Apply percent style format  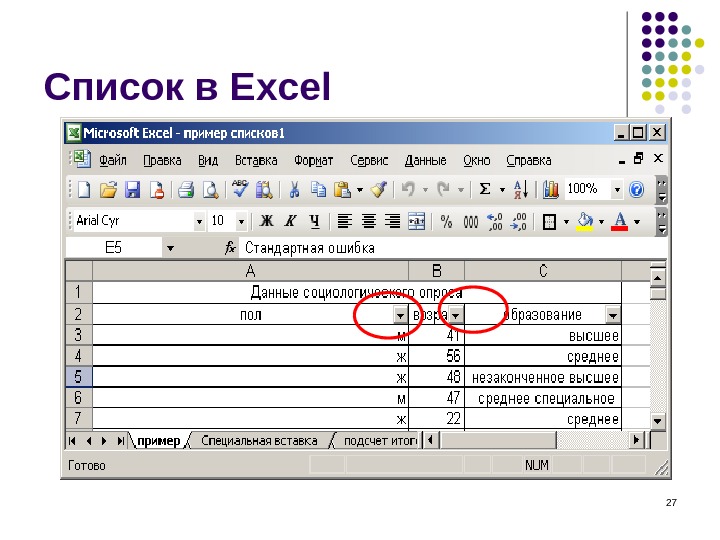coord(446,222)
